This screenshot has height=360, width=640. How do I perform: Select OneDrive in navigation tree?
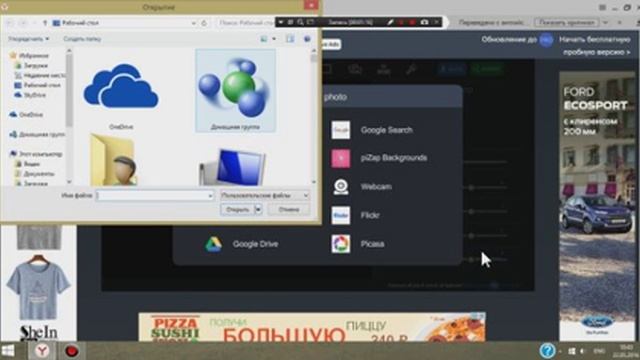click(x=26, y=115)
